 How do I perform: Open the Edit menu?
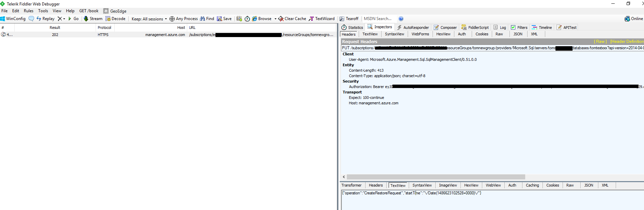(x=16, y=11)
